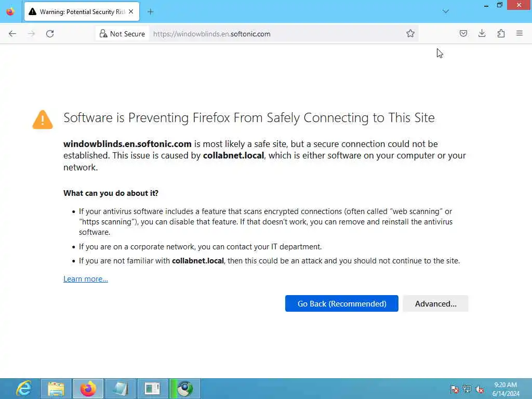
Task: Open the green globe taskbar app icon
Action: tap(184, 389)
